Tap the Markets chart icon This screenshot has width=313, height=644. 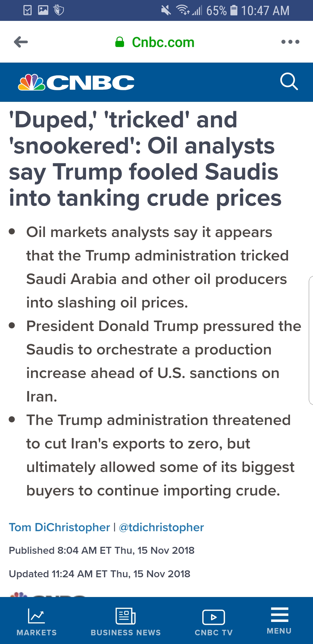pyautogui.click(x=37, y=616)
